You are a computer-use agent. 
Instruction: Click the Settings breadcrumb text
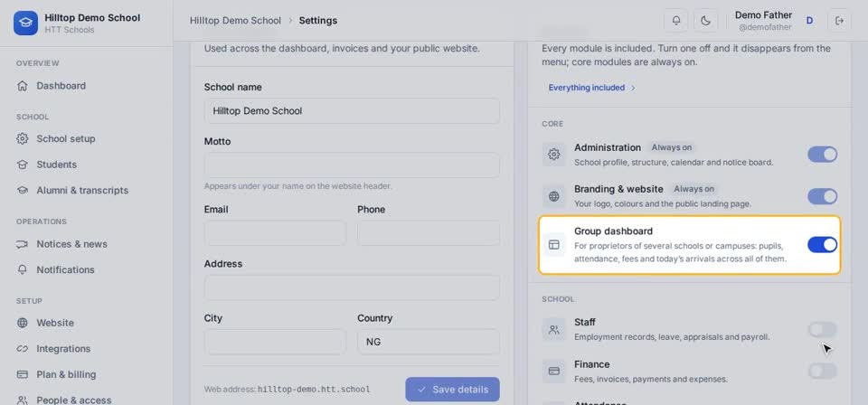(317, 21)
